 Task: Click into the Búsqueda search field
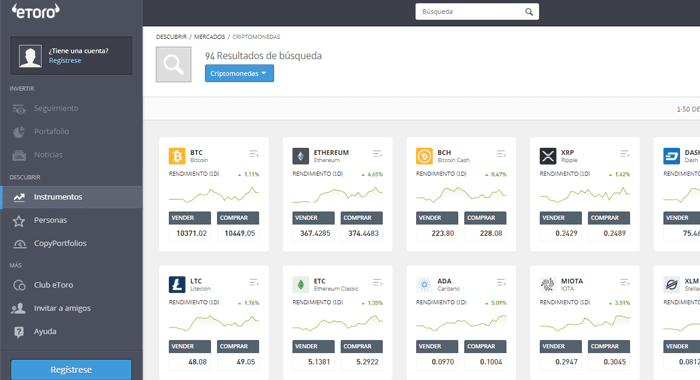click(470, 12)
